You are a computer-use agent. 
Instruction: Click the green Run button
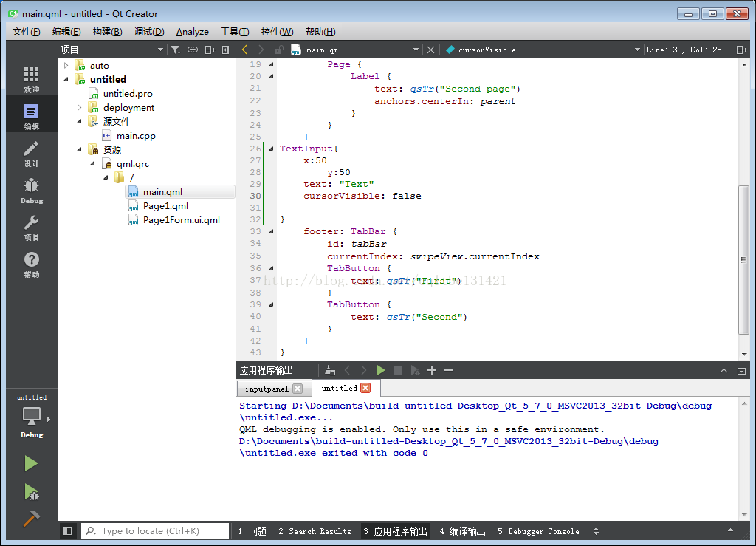(31, 463)
